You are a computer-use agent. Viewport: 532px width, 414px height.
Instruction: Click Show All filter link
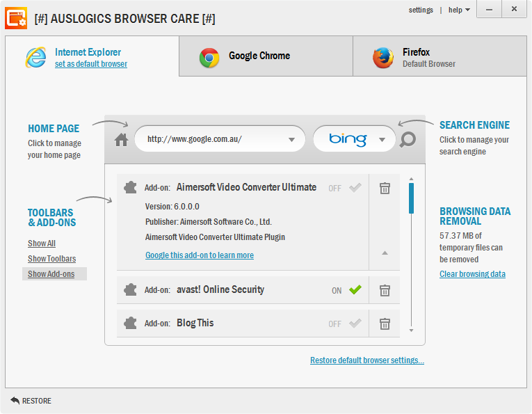pos(42,244)
